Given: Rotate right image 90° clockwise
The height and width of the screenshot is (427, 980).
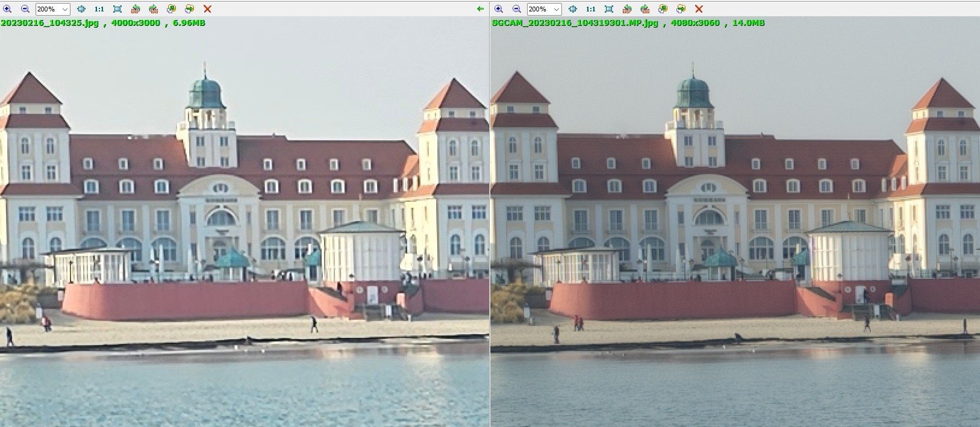Looking at the screenshot, I should coord(645,9).
